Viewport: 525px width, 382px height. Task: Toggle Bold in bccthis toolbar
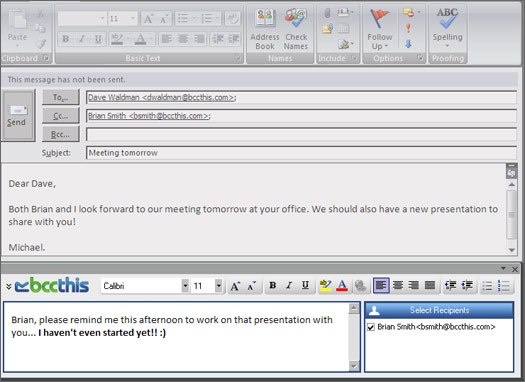[x=273, y=285]
